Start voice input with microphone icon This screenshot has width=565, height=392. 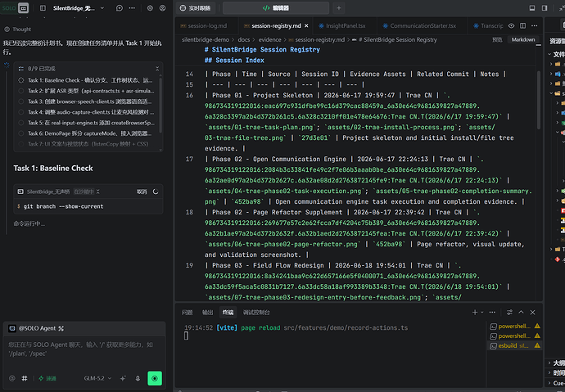pyautogui.click(x=138, y=378)
